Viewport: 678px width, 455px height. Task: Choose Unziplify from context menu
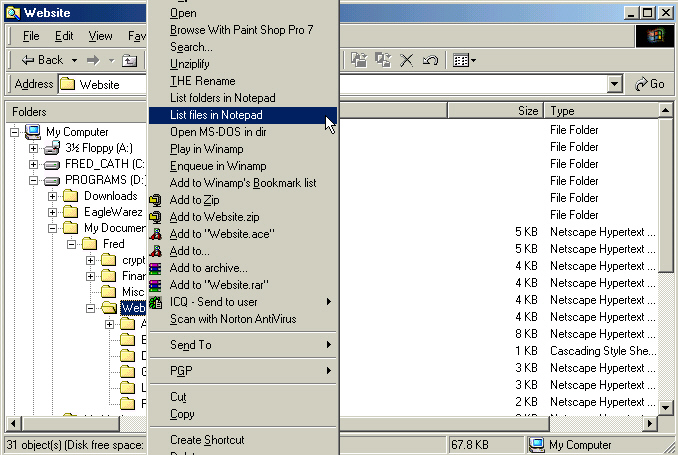(243, 64)
